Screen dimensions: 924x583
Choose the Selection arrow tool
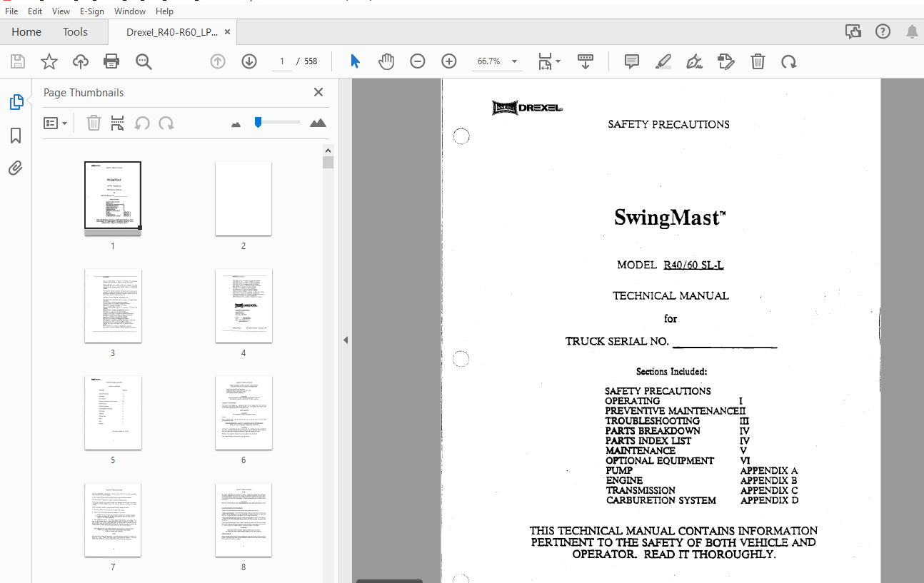click(355, 61)
